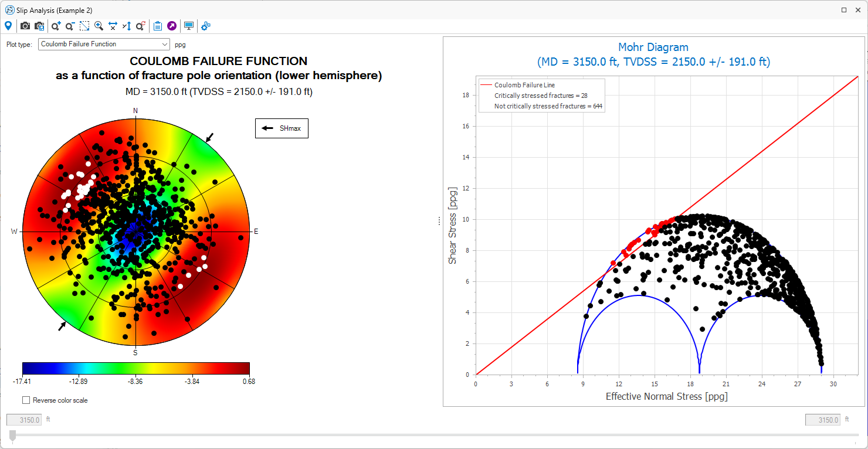The width and height of the screenshot is (868, 449).
Task: Click the blue monitor display icon
Action: click(189, 26)
